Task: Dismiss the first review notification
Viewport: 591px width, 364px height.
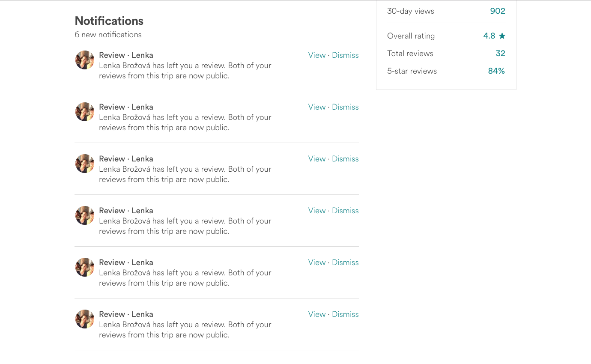Action: 345,55
